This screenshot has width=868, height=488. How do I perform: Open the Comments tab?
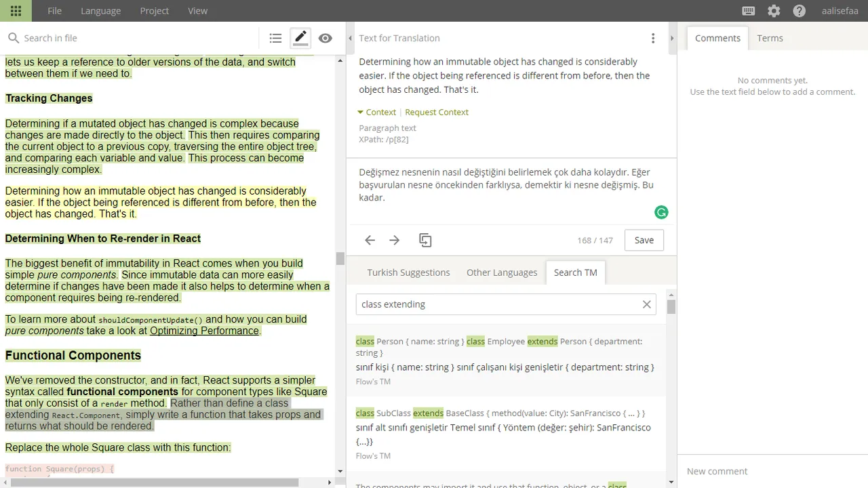[717, 38]
